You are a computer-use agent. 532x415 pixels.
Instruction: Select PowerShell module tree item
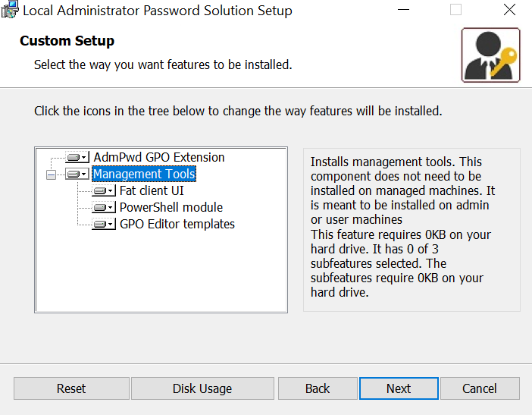pos(171,207)
